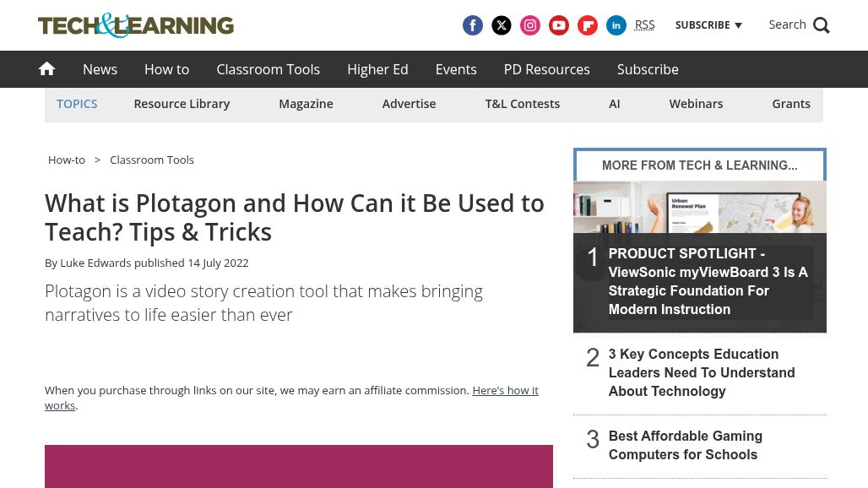Select the Magazine topic link
The height and width of the screenshot is (488, 868).
307,104
